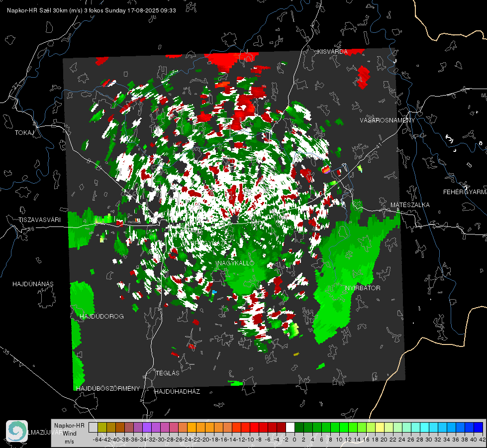
Task: Click the HAJDÚHADHÁZ town label
Action: [177, 392]
